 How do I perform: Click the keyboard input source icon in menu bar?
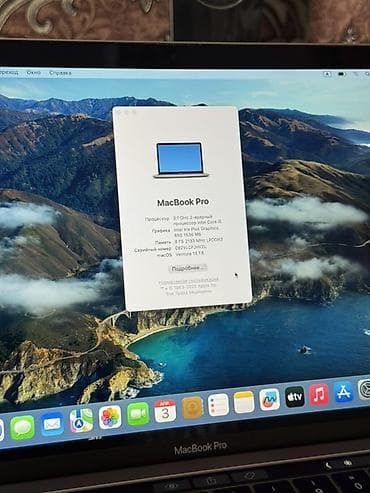327,74
